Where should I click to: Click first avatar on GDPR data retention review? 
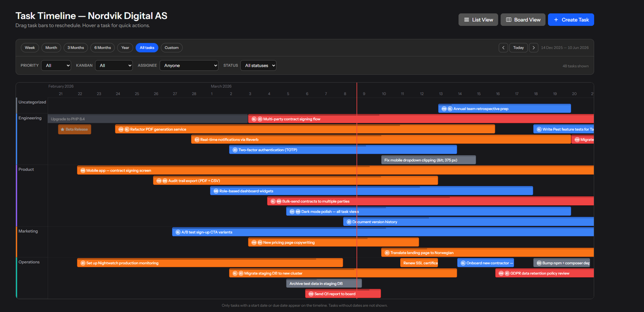(x=501, y=273)
